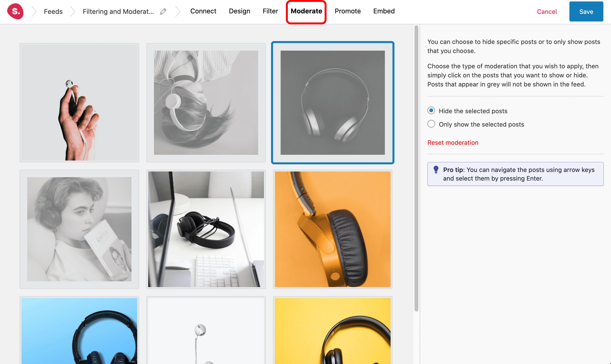Select the woman reading Kinfolk magazine post
This screenshot has width=611, height=364.
pyautogui.click(x=79, y=229)
